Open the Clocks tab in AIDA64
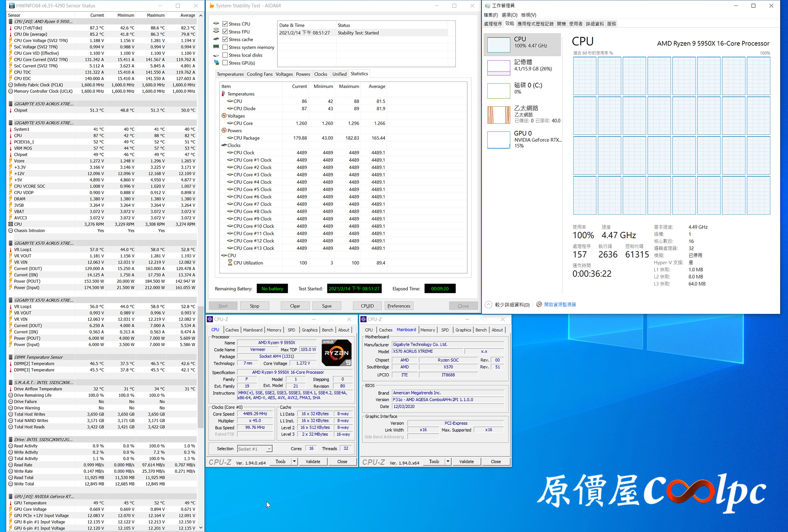Screen dimensions: 788x532 (x=320, y=74)
